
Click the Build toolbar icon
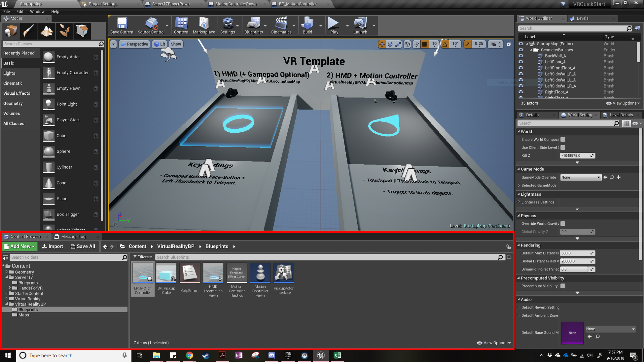307,26
